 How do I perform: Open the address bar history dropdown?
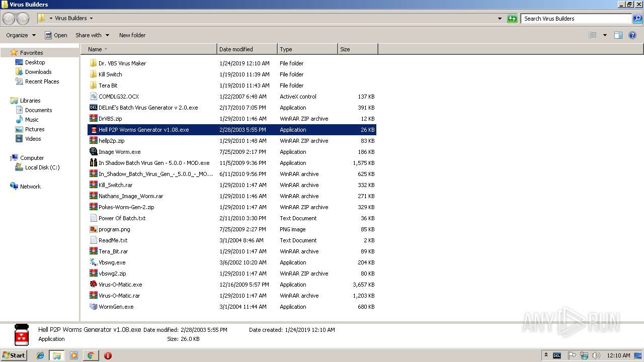coord(500,19)
